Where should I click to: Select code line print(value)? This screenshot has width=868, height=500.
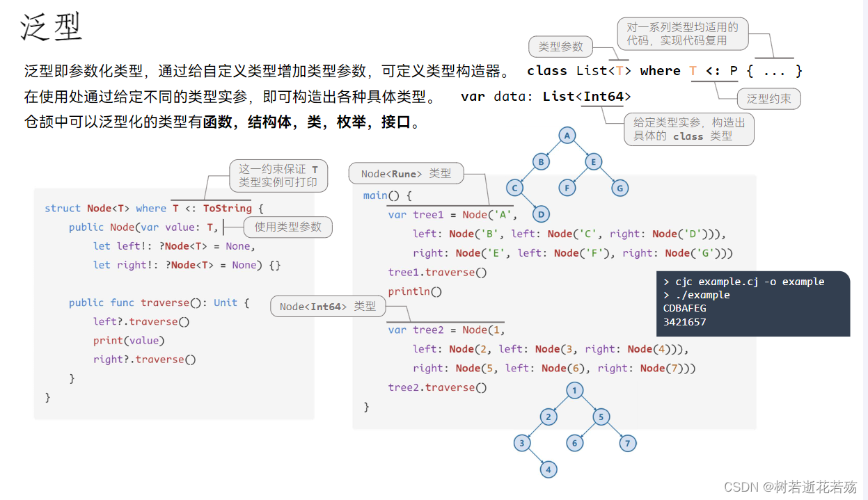coord(129,340)
